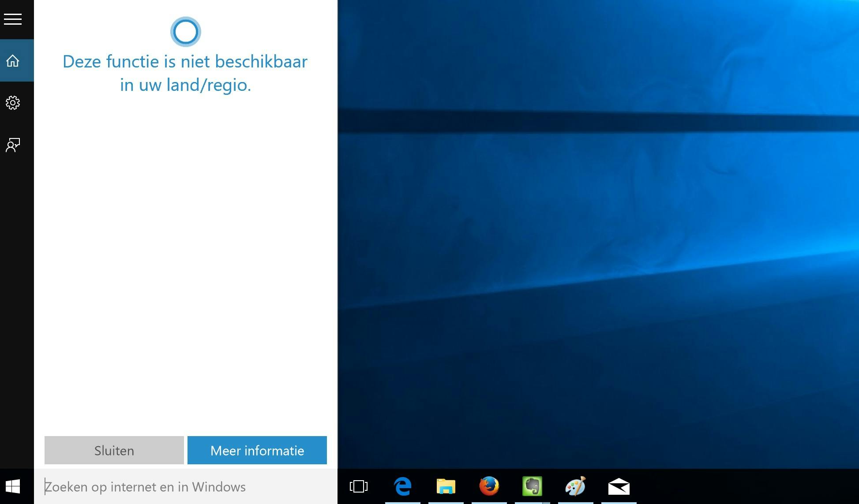Open Evernote from the taskbar
This screenshot has width=859, height=504.
tap(533, 487)
